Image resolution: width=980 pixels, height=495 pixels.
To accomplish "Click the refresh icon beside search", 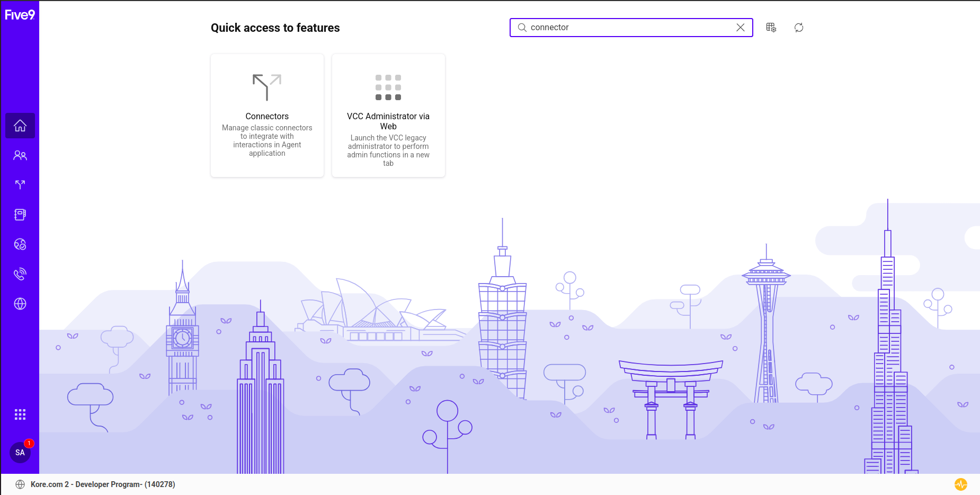I will pos(799,28).
